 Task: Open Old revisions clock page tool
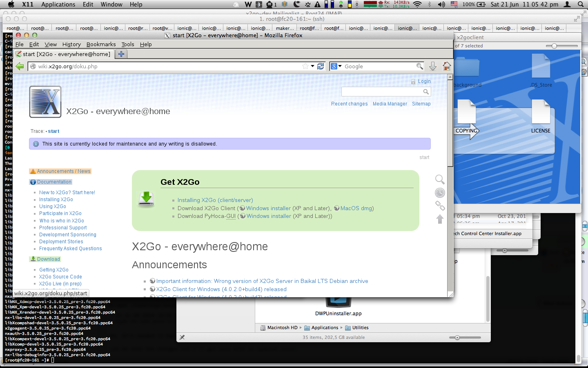click(x=440, y=193)
